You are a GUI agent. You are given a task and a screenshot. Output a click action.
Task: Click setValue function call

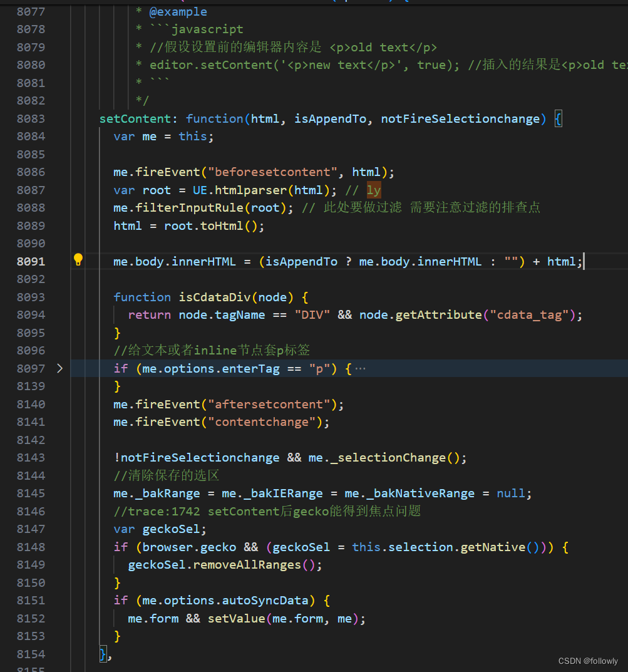click(236, 618)
